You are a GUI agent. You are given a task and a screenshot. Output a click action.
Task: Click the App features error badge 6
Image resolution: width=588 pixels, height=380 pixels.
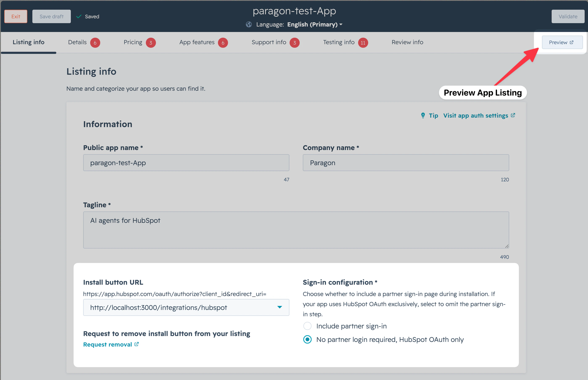tap(223, 43)
